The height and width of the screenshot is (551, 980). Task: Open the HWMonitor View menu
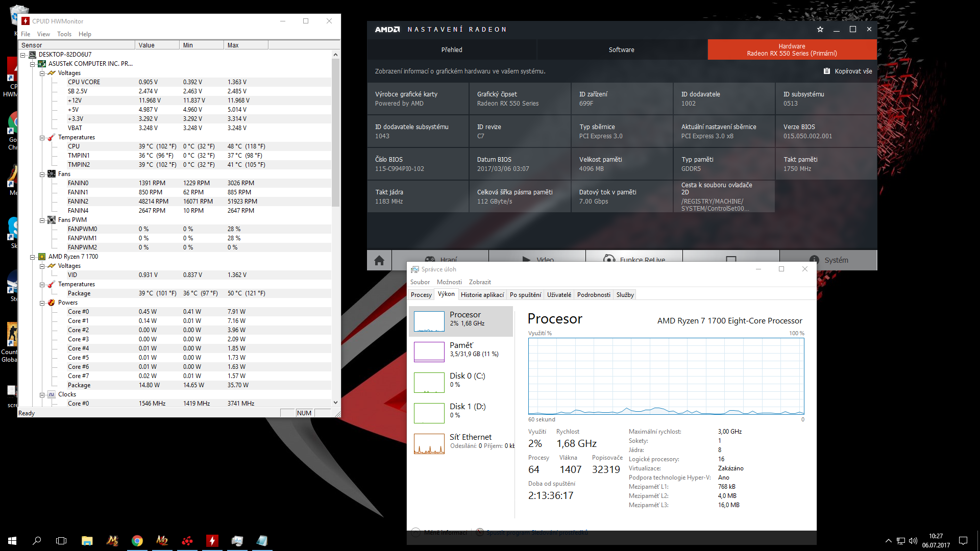click(43, 34)
